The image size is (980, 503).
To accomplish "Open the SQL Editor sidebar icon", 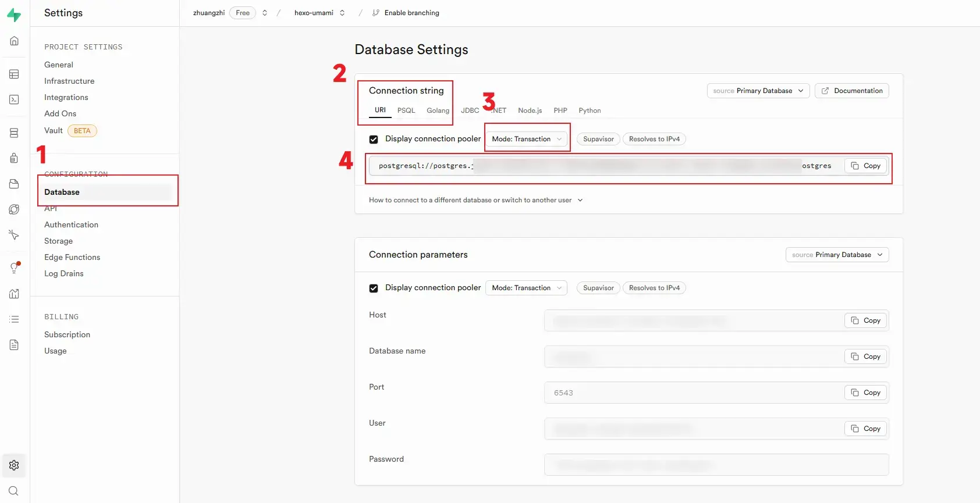I will point(14,99).
